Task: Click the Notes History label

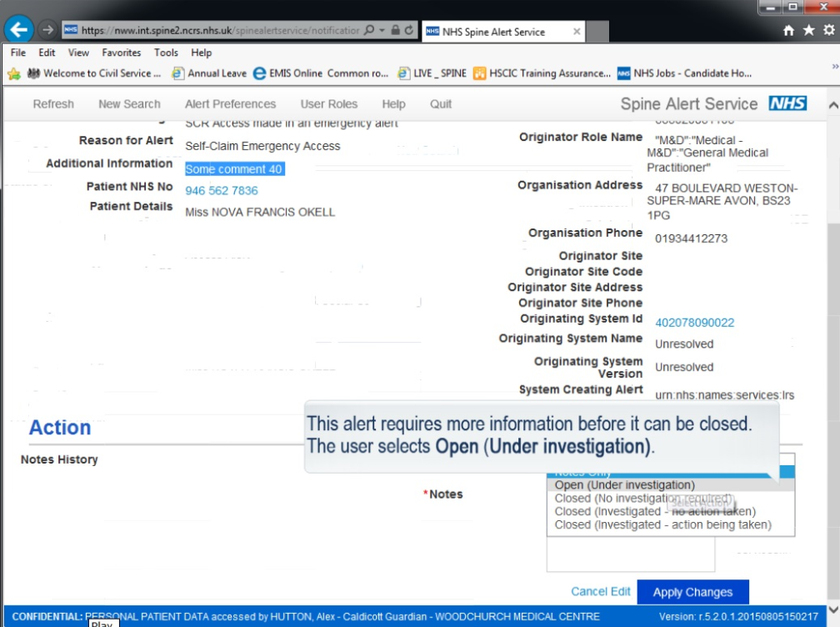Action: tap(59, 459)
